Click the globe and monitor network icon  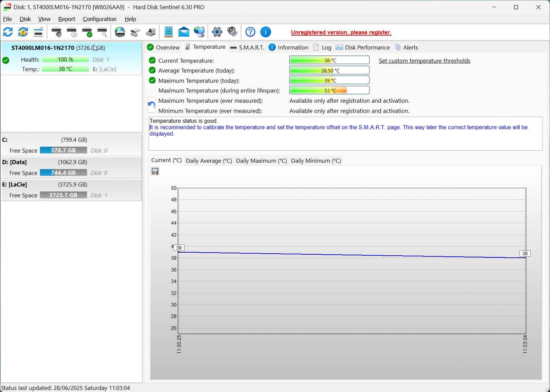coord(200,32)
